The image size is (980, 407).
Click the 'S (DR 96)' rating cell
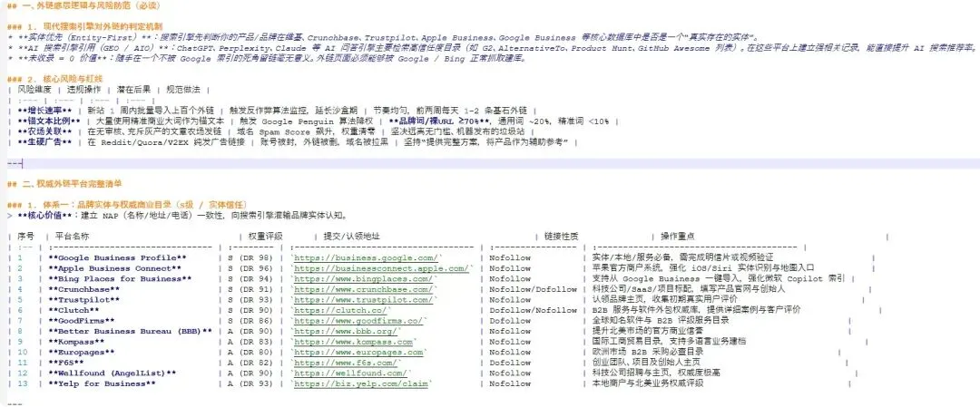click(250, 268)
